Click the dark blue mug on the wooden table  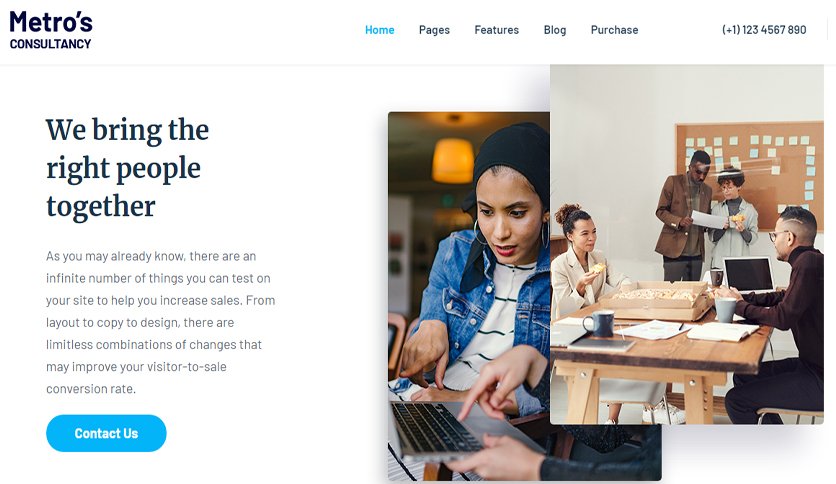pos(599,324)
